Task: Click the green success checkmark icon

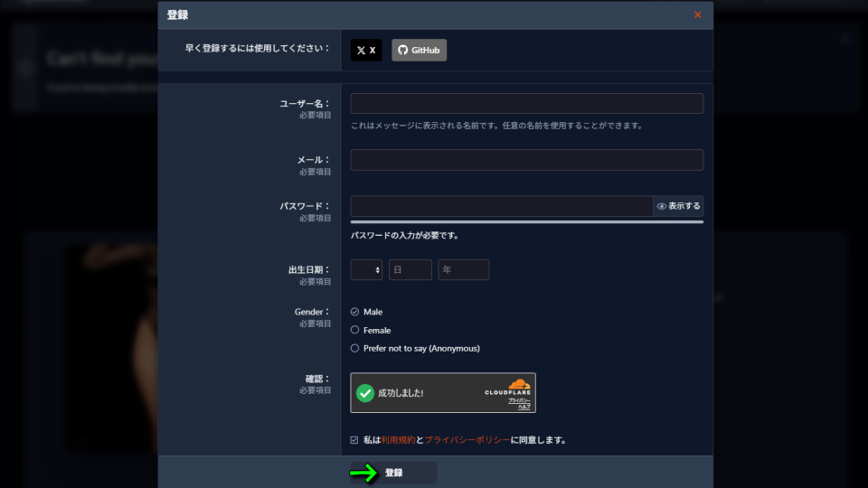Action: tap(365, 393)
